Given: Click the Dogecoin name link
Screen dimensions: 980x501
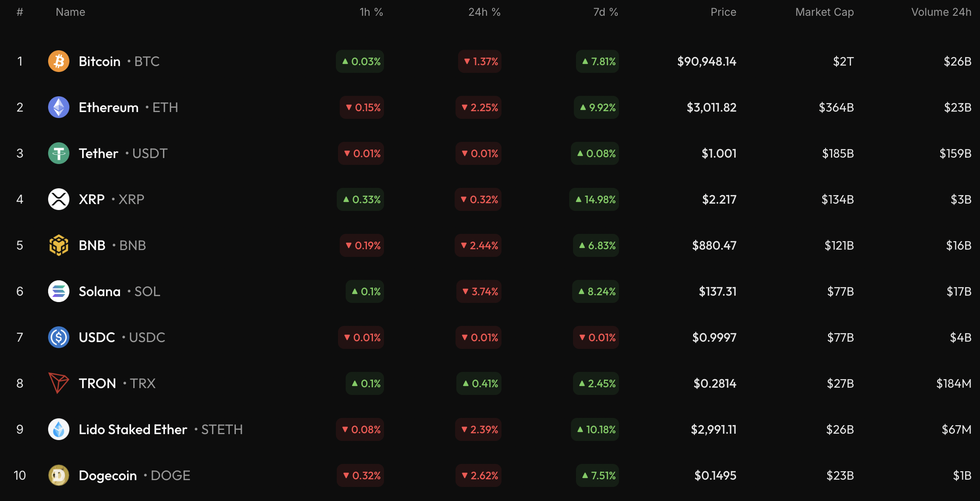Looking at the screenshot, I should (x=108, y=475).
